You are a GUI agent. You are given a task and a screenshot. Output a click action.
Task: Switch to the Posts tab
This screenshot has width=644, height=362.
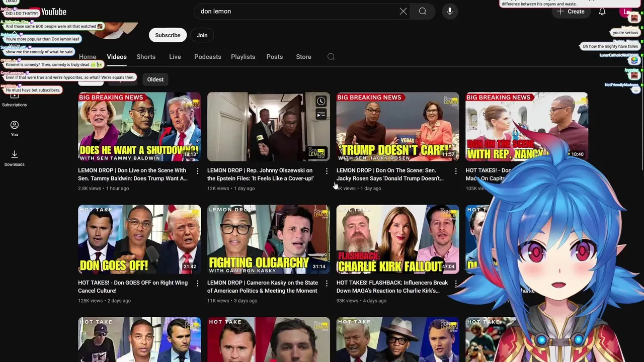point(275,57)
